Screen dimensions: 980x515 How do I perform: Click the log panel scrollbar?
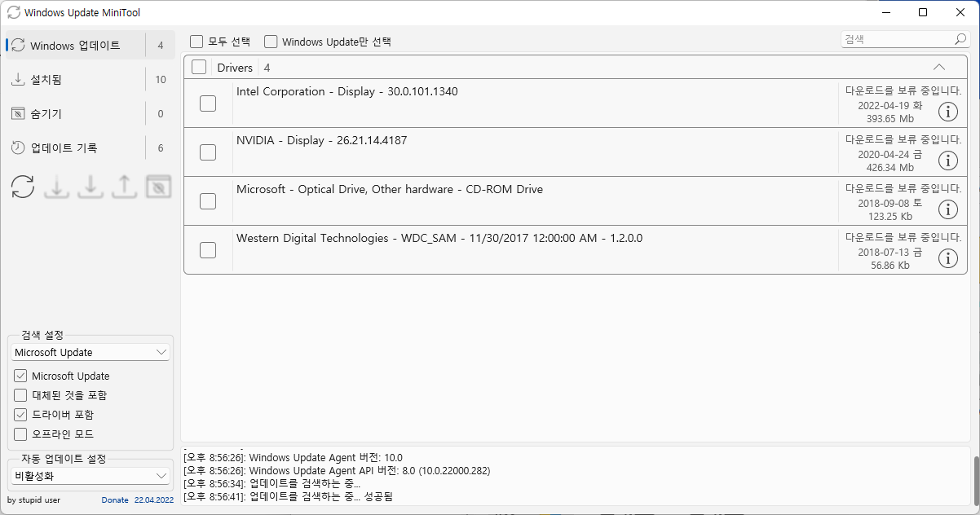click(x=975, y=479)
